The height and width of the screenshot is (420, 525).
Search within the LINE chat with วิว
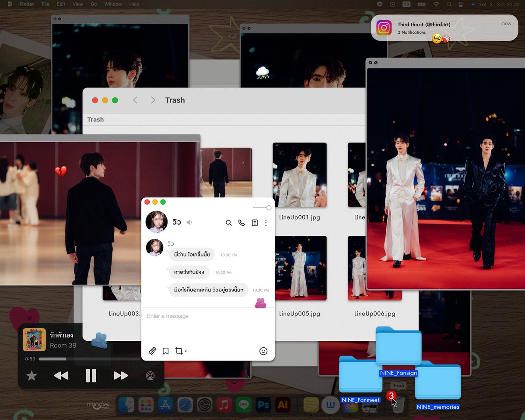click(x=228, y=223)
